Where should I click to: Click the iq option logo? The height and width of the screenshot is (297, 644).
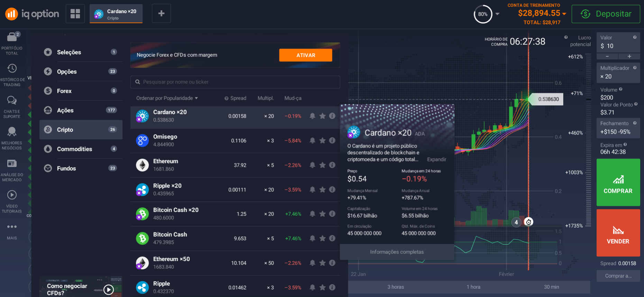[x=32, y=14]
